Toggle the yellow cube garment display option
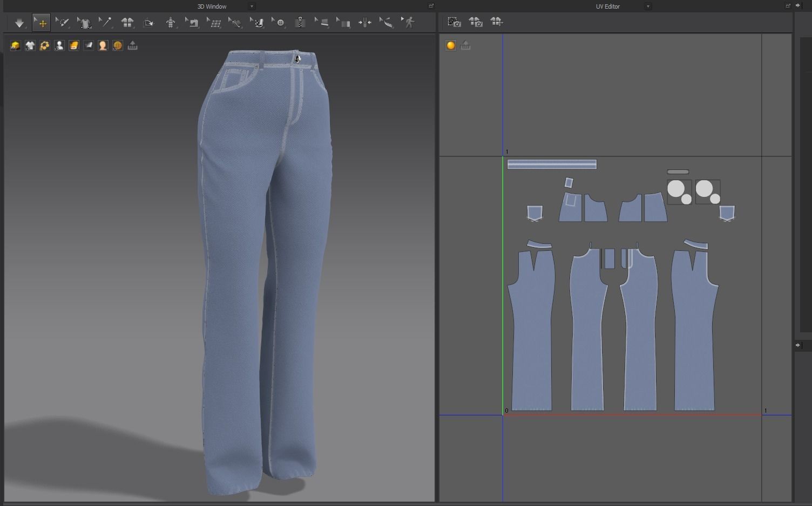 click(16, 46)
